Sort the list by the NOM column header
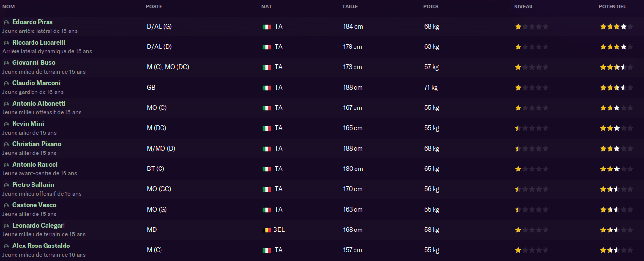644x261 pixels. 9,7
